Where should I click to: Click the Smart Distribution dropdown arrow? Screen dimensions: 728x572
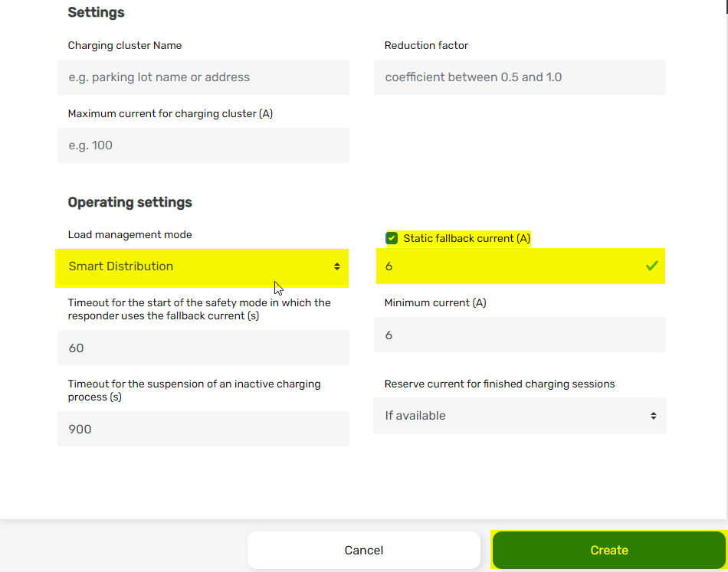click(336, 266)
